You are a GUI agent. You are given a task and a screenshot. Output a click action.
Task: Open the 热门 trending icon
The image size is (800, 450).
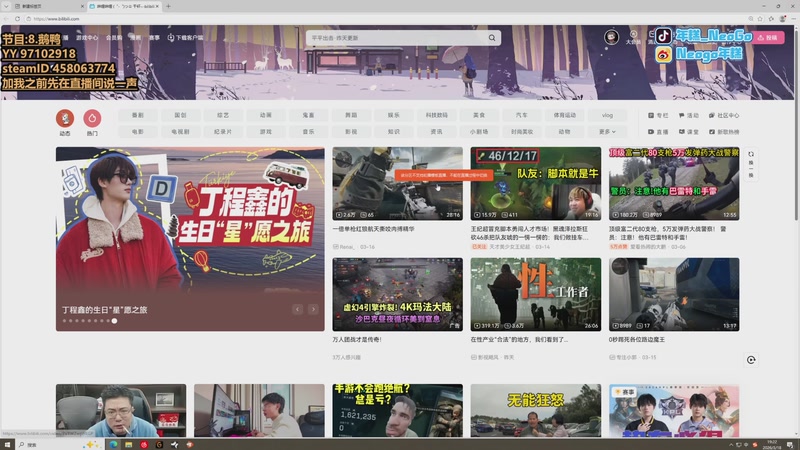[x=92, y=118]
